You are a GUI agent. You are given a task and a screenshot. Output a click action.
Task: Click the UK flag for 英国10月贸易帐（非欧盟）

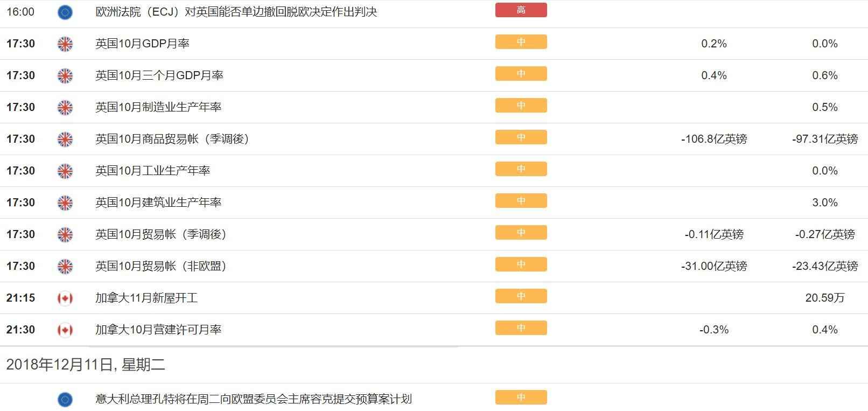[x=65, y=266]
